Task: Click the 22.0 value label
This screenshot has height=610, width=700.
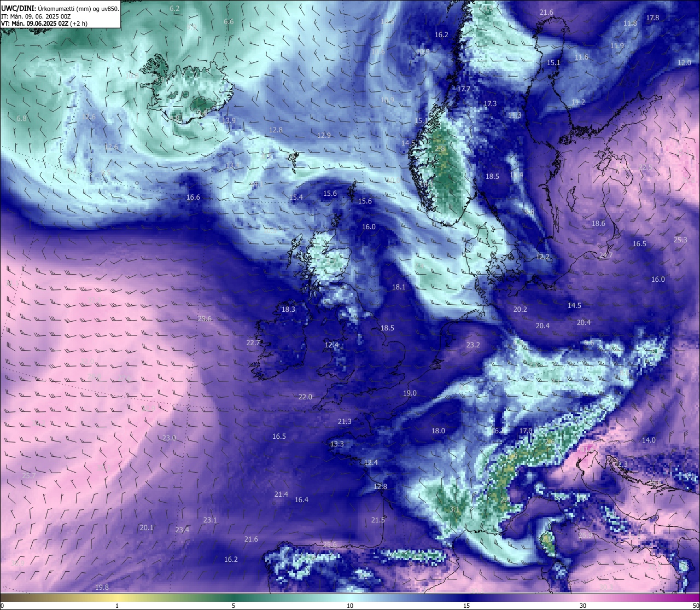Action: click(x=305, y=397)
